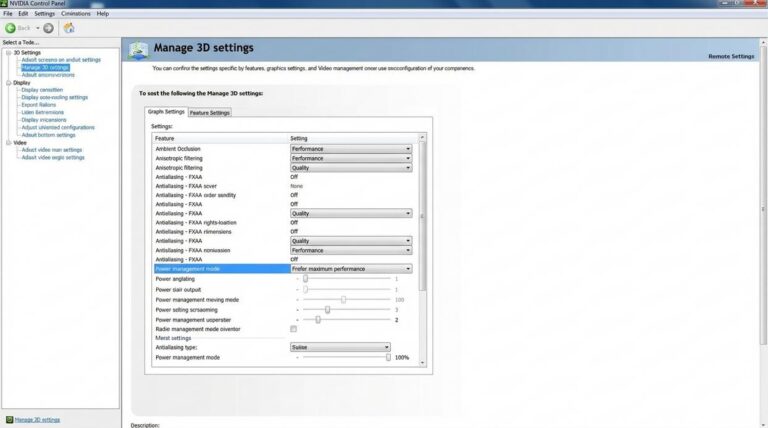Click the icon beside bottom-left Manage 3D settings link
This screenshot has height=428, width=768.
click(x=9, y=420)
